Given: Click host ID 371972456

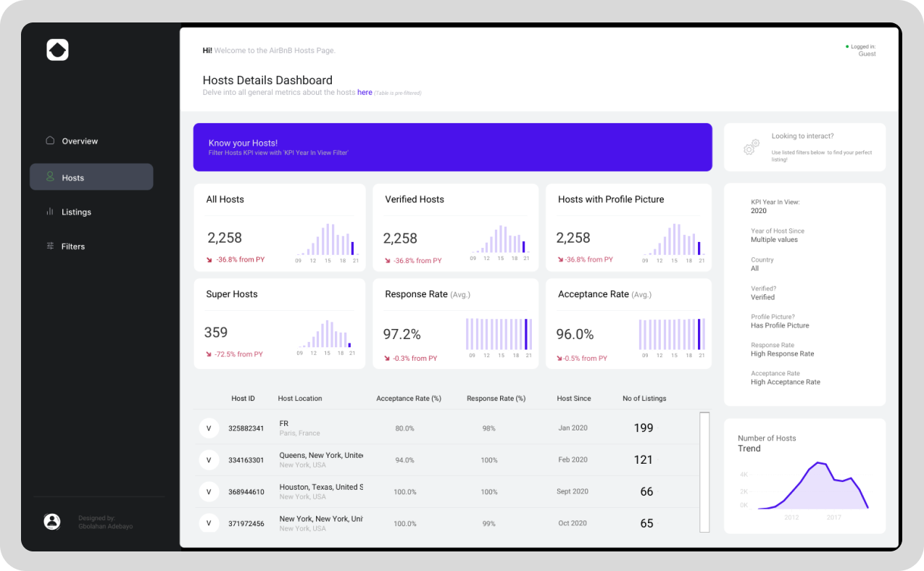Looking at the screenshot, I should click(x=246, y=523).
